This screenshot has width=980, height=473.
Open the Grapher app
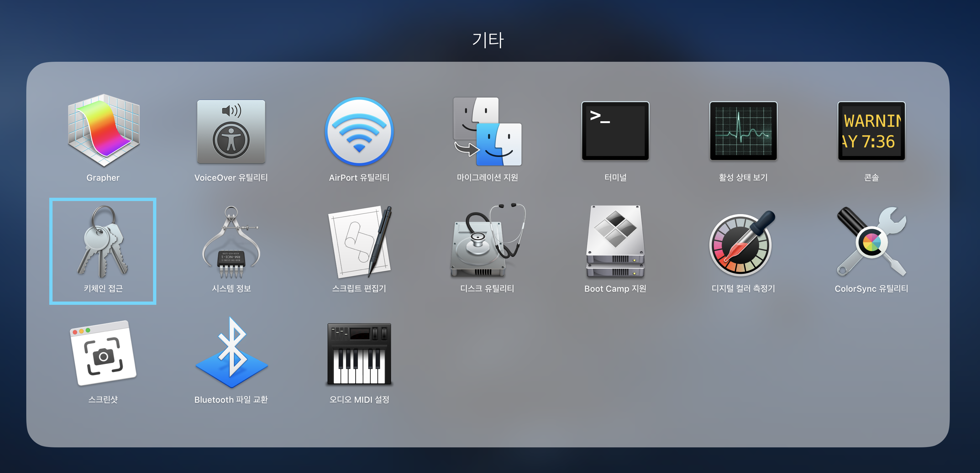tap(103, 131)
